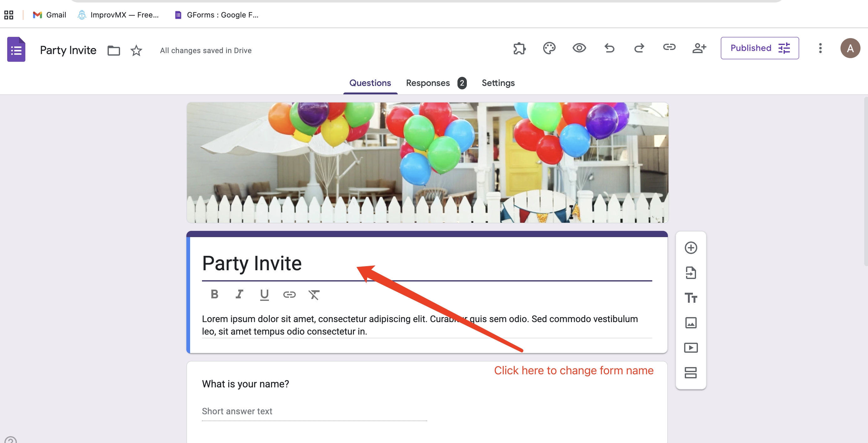
Task: Copy the responder link
Action: click(669, 48)
